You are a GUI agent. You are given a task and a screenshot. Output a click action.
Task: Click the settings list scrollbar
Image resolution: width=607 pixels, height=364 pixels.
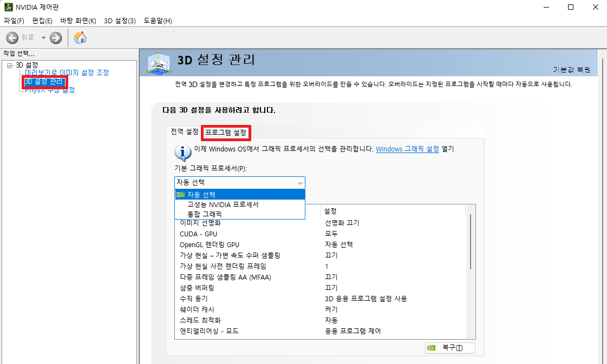471,242
